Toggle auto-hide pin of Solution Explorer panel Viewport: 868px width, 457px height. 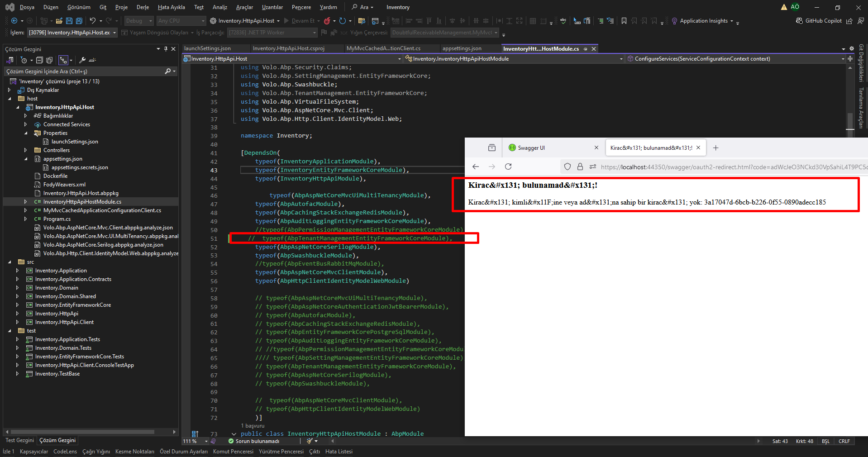pos(166,49)
